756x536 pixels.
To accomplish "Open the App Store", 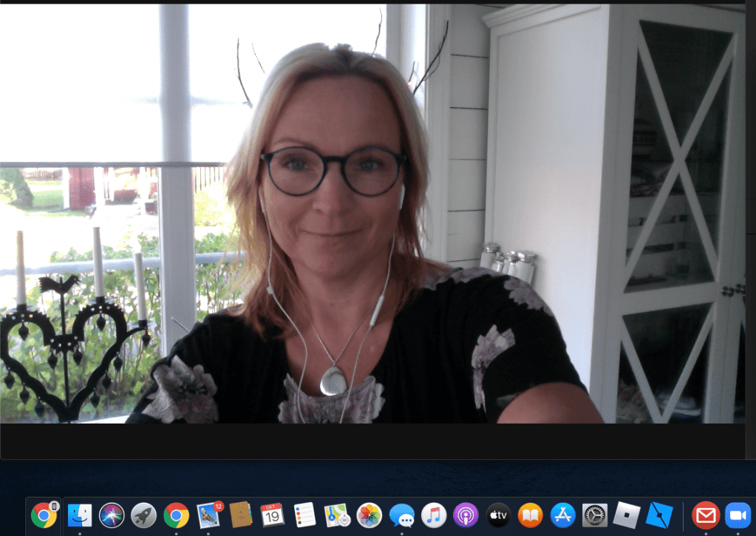I will click(x=562, y=515).
